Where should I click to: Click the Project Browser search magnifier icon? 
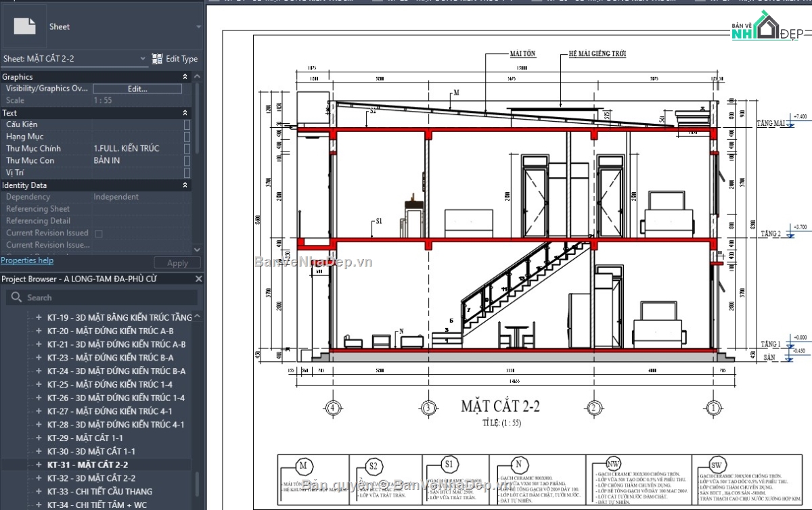point(16,298)
